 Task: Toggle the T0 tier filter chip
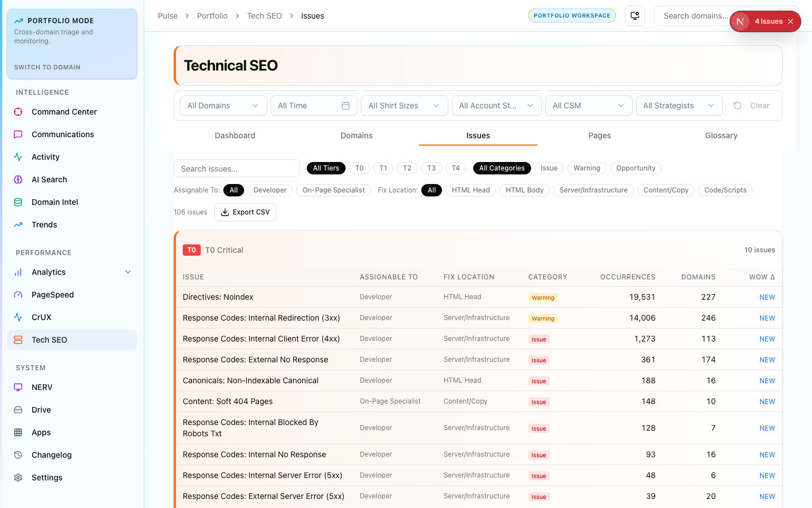tap(359, 168)
